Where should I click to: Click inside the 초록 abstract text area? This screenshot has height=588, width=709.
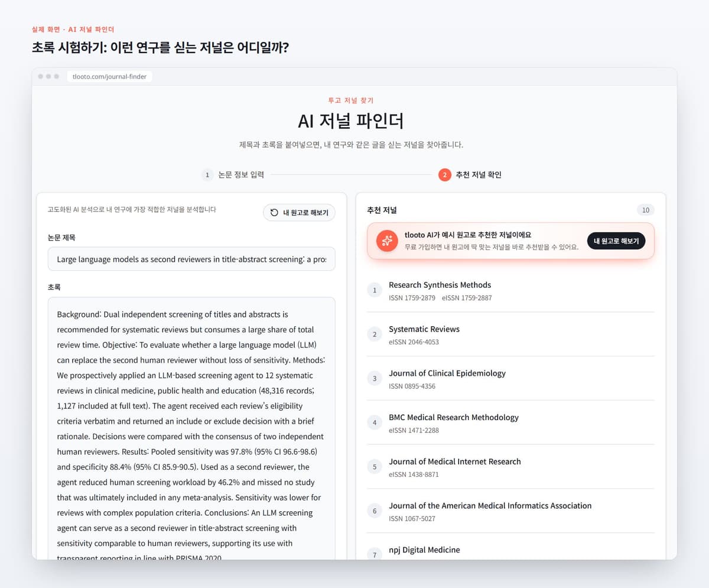pos(191,428)
